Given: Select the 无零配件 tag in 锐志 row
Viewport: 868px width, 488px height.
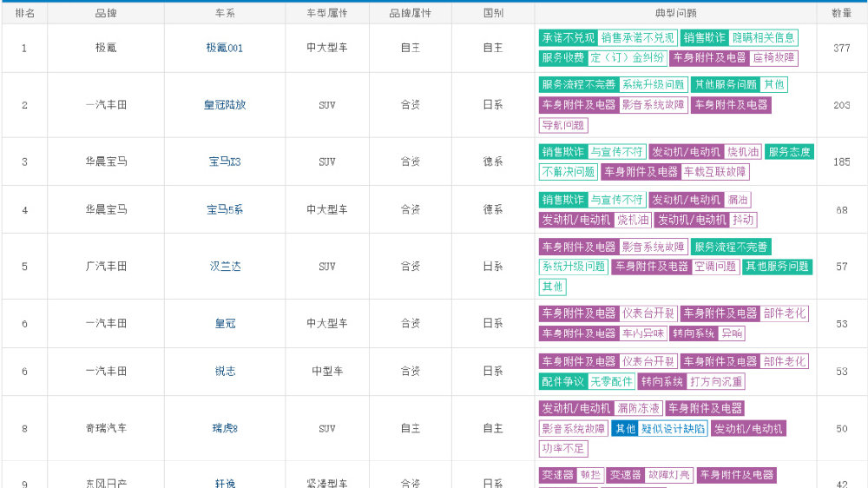Looking at the screenshot, I should pyautogui.click(x=611, y=382).
